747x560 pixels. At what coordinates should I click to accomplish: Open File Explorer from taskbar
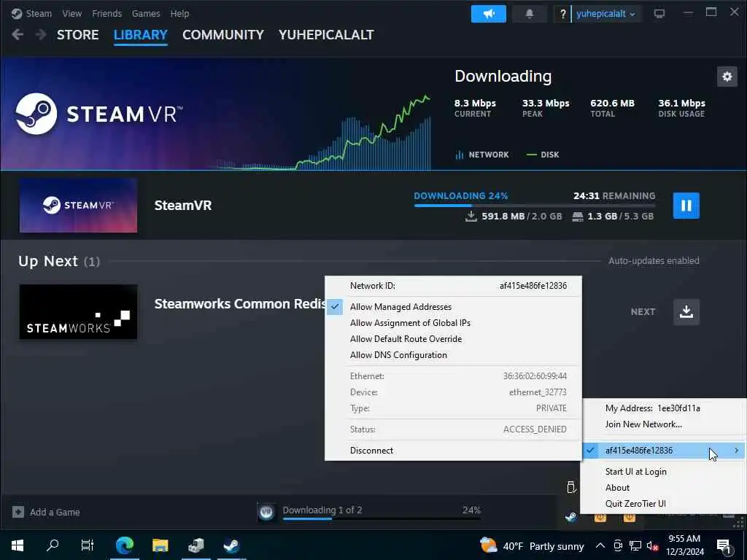pos(160,545)
